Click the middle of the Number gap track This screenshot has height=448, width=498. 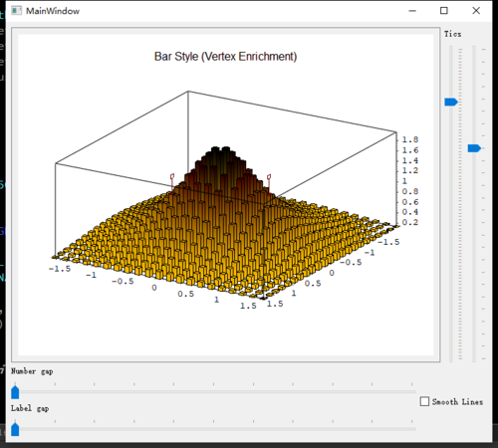click(x=214, y=392)
